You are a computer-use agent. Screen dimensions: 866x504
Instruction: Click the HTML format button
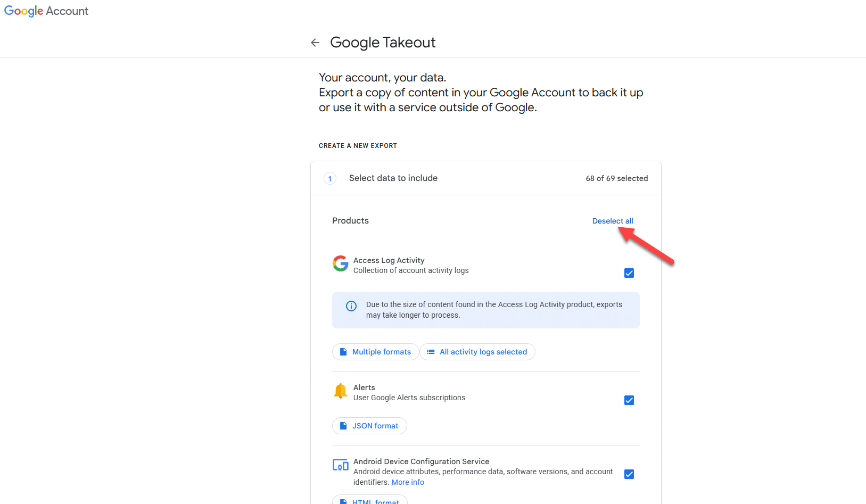pyautogui.click(x=370, y=500)
